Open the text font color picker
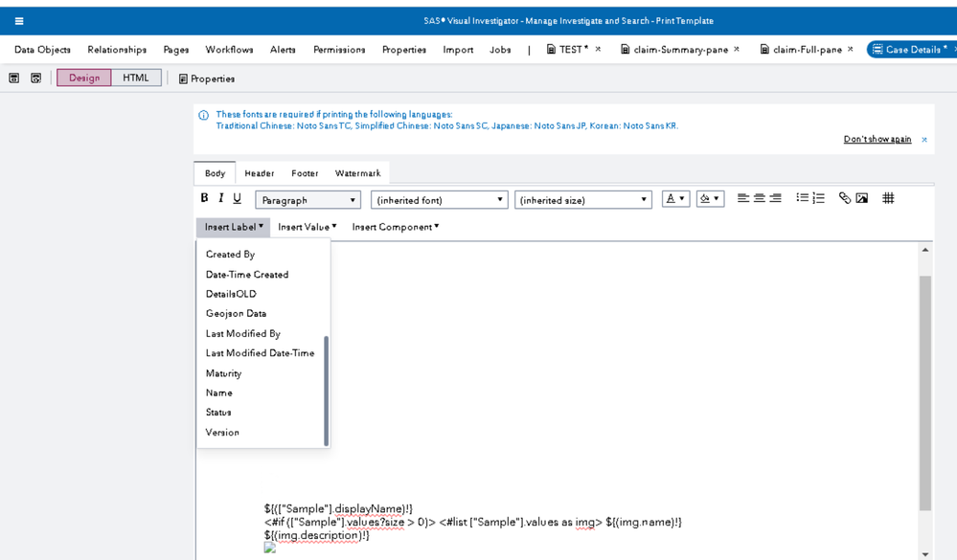Screen dimensions: 957x560 coord(675,199)
